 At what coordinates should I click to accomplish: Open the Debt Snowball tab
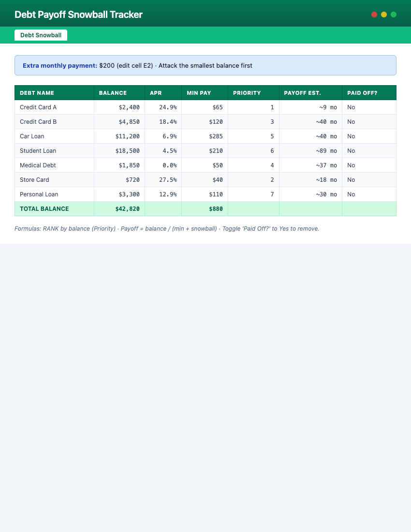point(41,35)
